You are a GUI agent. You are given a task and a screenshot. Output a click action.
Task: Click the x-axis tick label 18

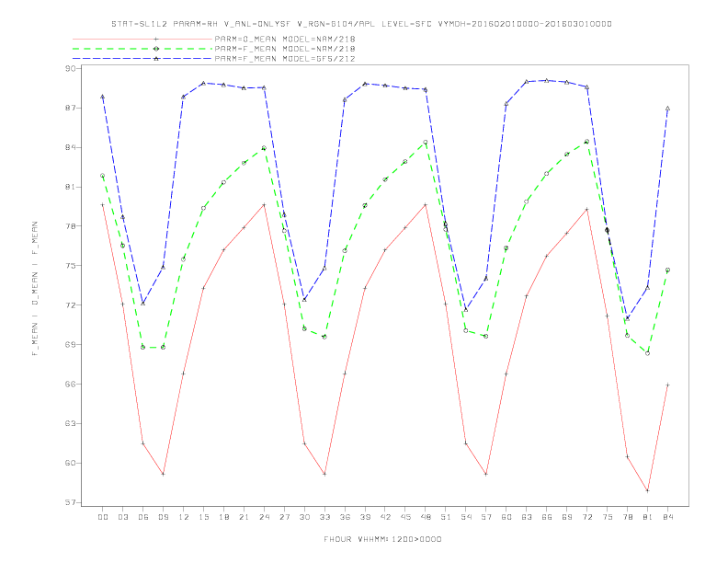(223, 517)
